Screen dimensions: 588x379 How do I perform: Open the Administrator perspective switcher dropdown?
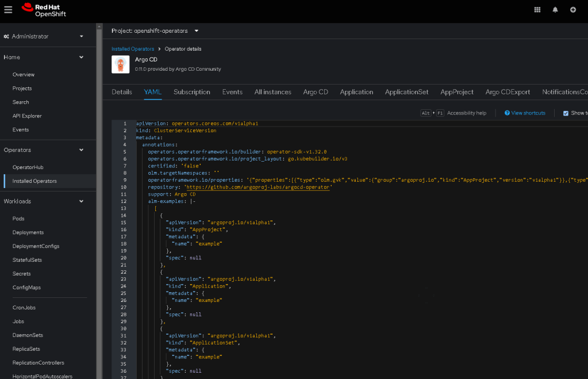pyautogui.click(x=43, y=36)
